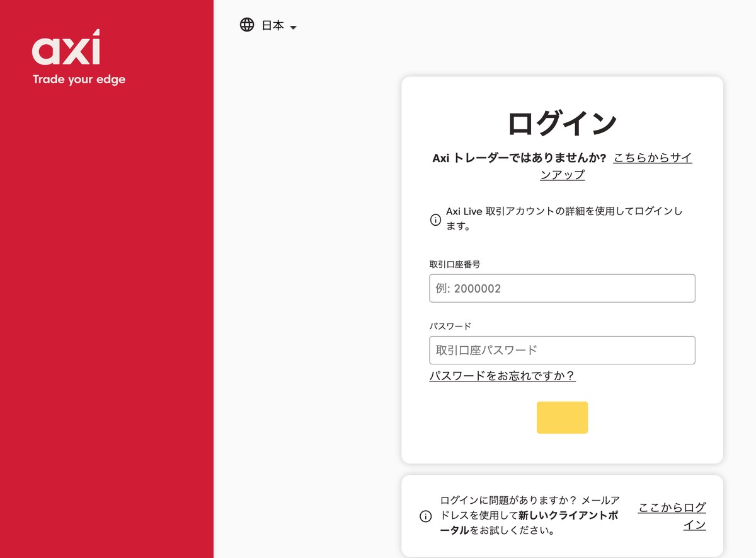Click the 取引口座番号 label
Image resolution: width=756 pixels, height=558 pixels.
455,264
